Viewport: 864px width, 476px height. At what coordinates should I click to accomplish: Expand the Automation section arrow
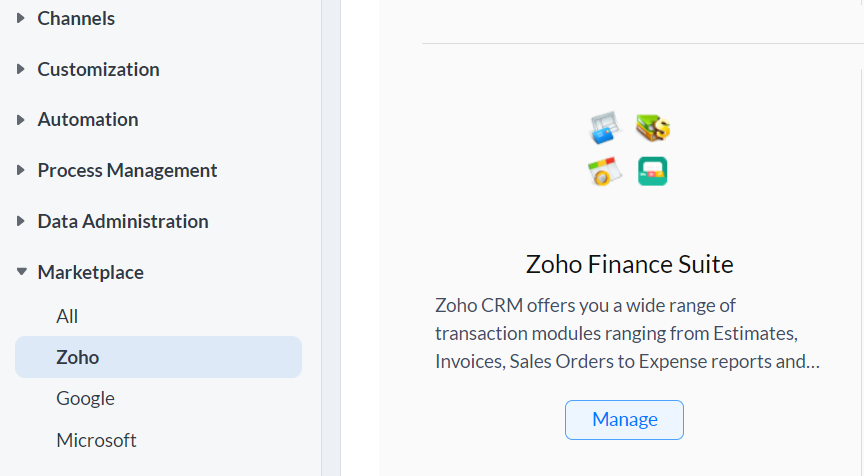pyautogui.click(x=21, y=119)
